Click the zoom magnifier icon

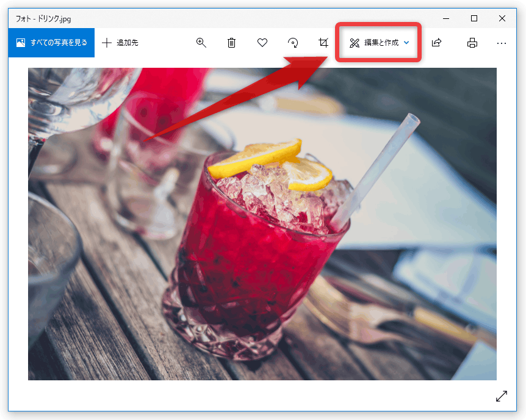tap(201, 43)
